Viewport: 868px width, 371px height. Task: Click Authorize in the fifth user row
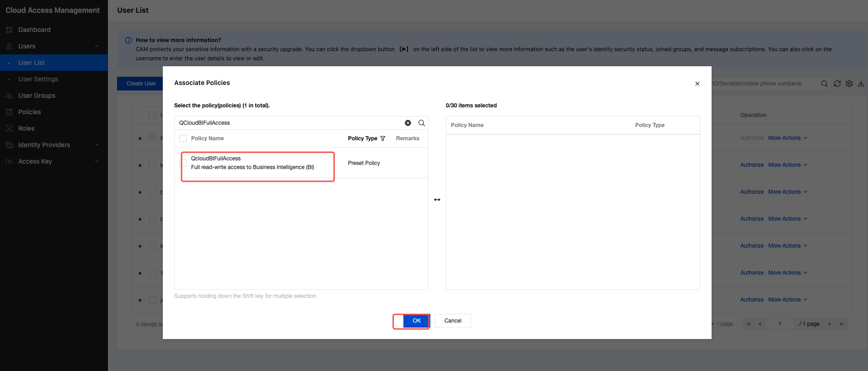752,246
